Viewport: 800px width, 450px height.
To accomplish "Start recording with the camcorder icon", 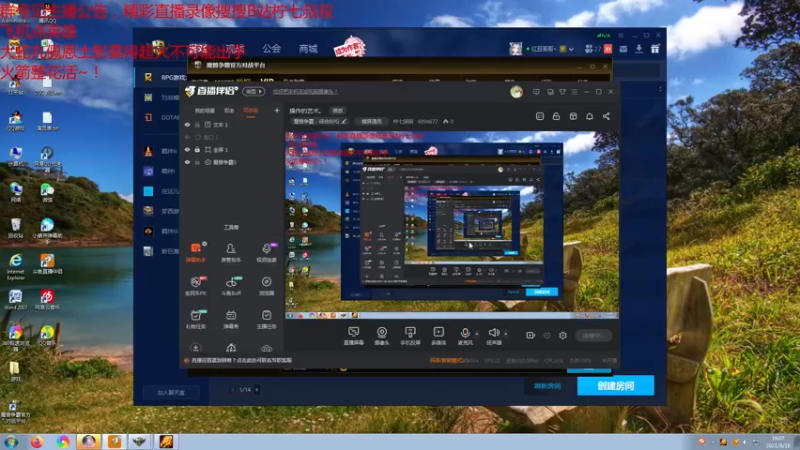I will click(531, 335).
